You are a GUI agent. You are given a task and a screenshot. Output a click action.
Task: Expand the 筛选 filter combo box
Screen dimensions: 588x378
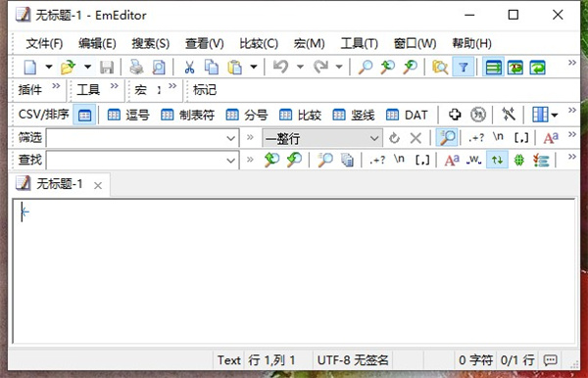click(x=230, y=139)
